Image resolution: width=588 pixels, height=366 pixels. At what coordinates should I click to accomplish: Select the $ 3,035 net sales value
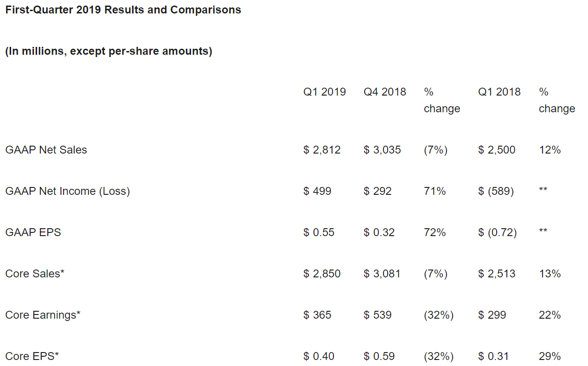click(x=382, y=150)
